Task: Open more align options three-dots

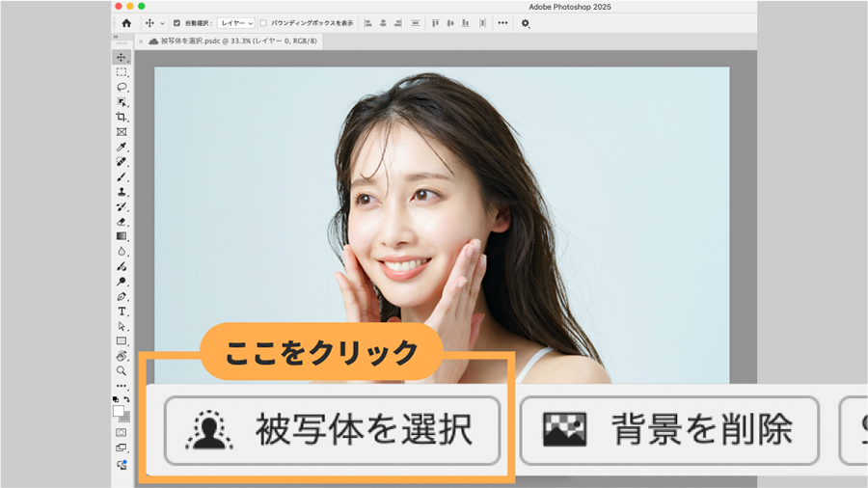Action: (502, 23)
